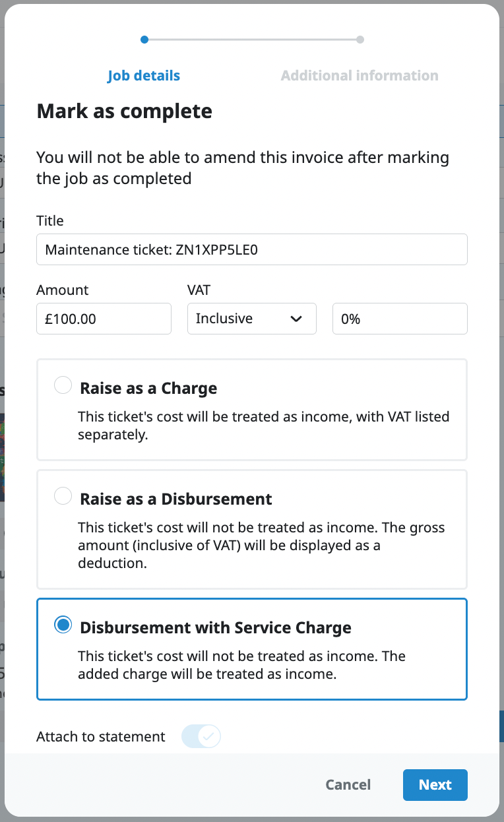This screenshot has height=822, width=504.
Task: Click the Attach to statement label
Action: pos(101,737)
